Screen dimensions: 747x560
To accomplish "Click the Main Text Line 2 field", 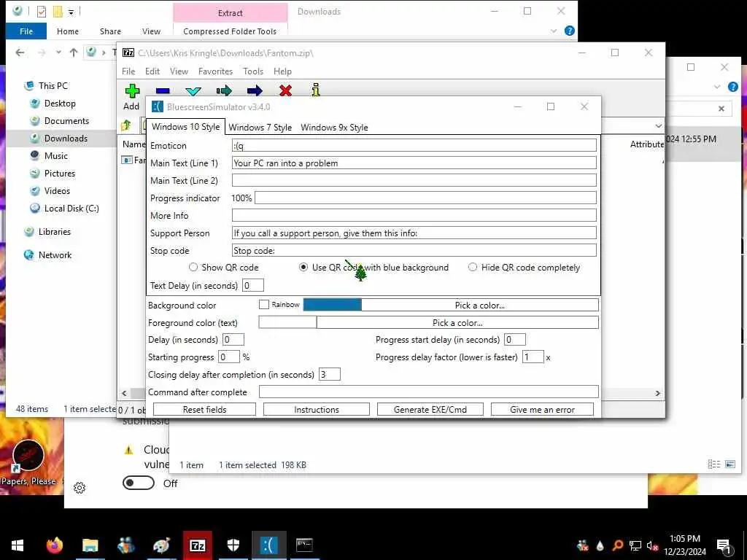I will (x=414, y=181).
